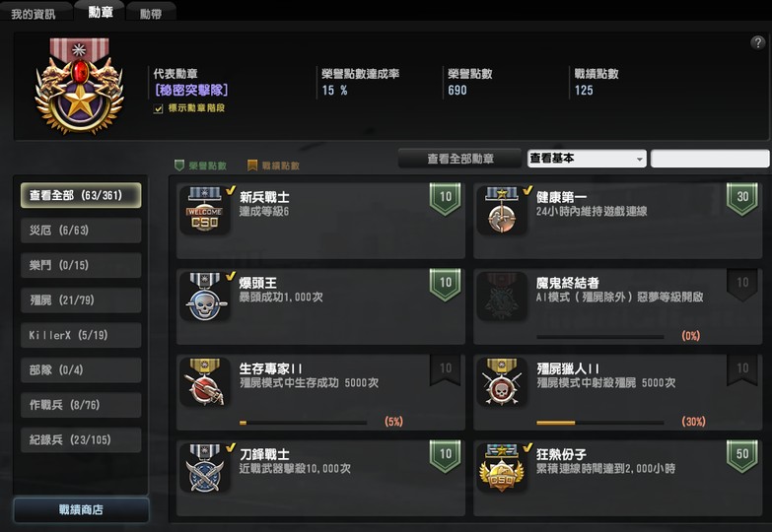Click the 新兵戰士 Welcome CSO medal icon
Screen dimensions: 772x532
[204, 210]
